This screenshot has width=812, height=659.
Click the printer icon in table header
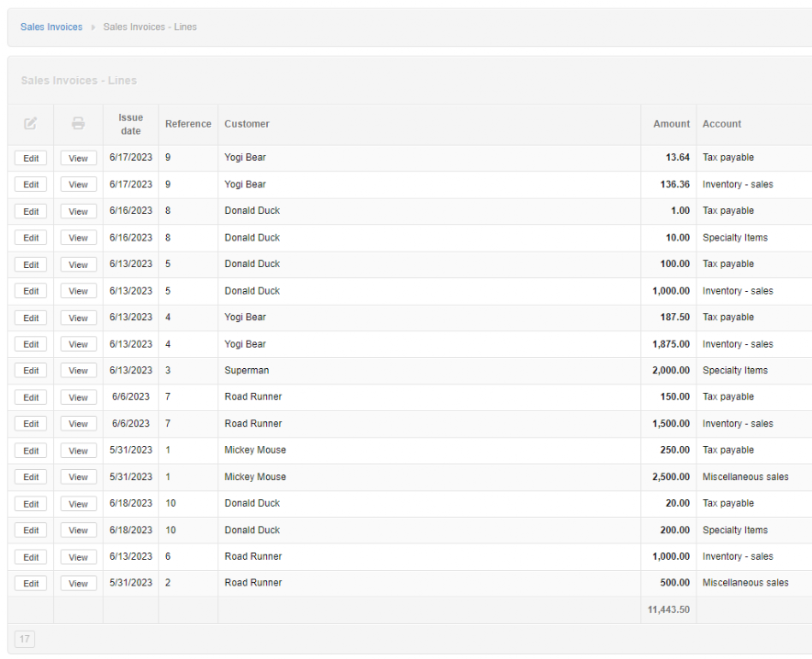[x=78, y=123]
